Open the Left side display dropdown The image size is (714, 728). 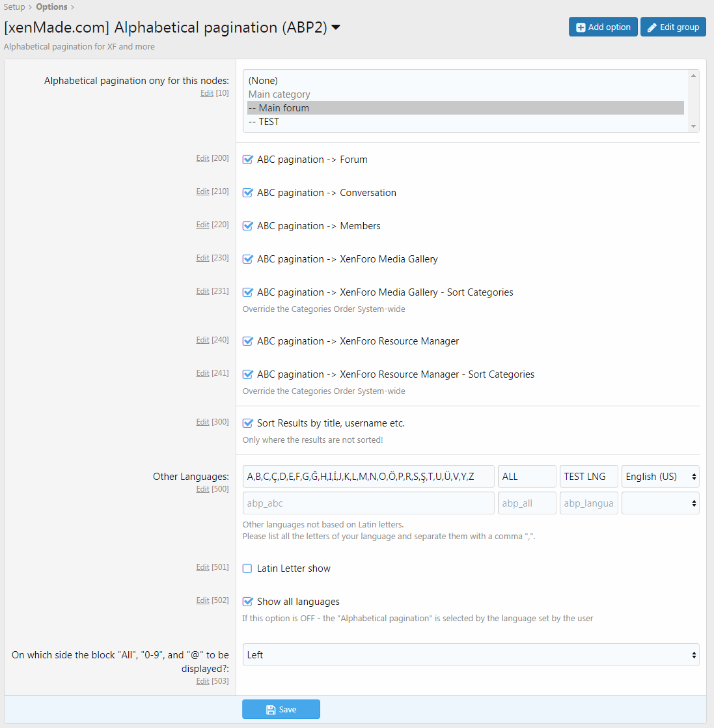coord(471,655)
